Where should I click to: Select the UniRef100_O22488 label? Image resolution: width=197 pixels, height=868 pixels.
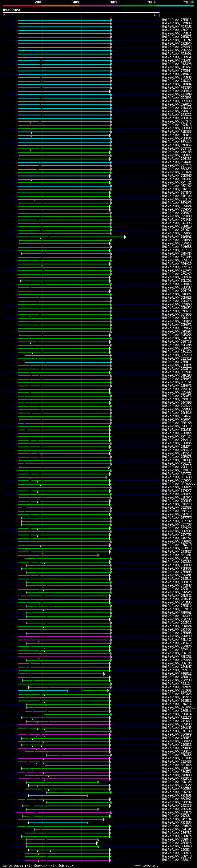coord(177,761)
